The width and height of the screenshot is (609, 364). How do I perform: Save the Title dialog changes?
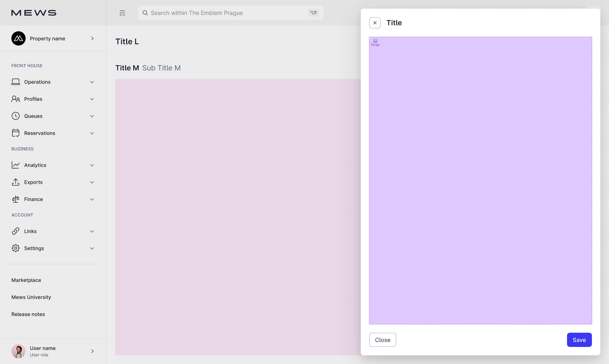[579, 340]
